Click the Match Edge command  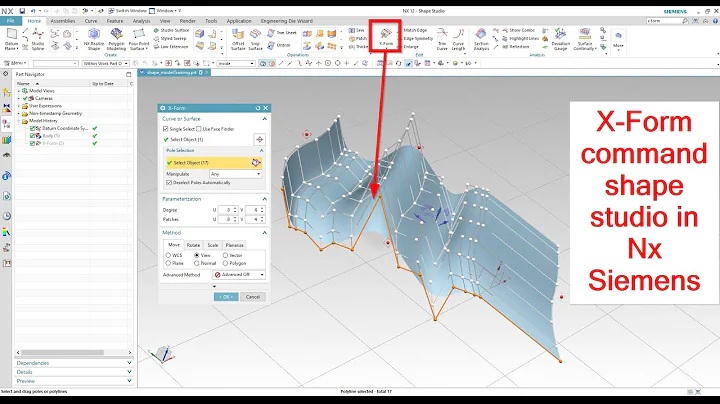(x=415, y=30)
